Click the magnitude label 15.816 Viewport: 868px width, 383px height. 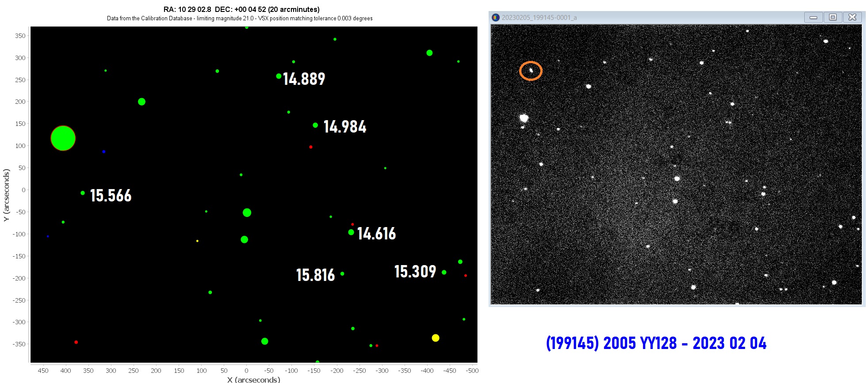click(x=316, y=275)
